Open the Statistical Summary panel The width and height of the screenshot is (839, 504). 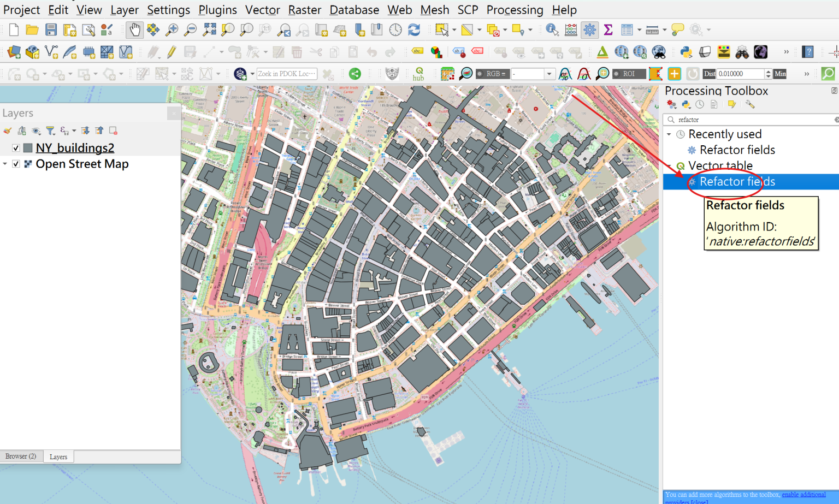pyautogui.click(x=608, y=30)
